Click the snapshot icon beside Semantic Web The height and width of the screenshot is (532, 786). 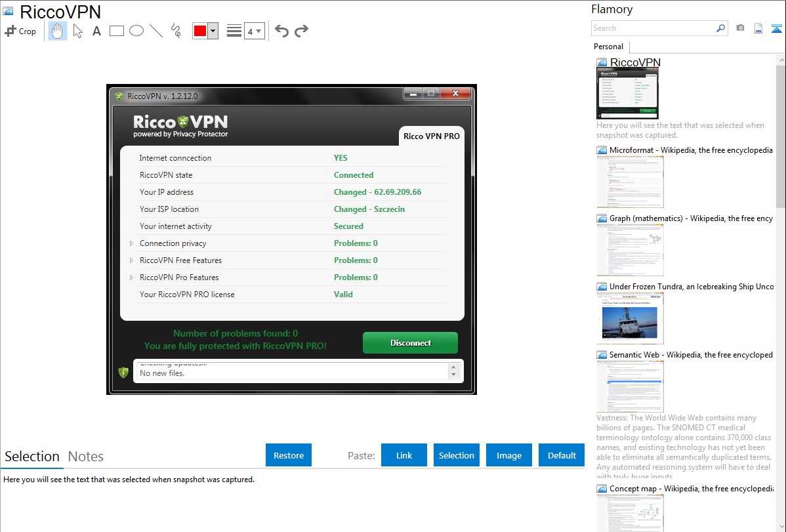click(602, 354)
